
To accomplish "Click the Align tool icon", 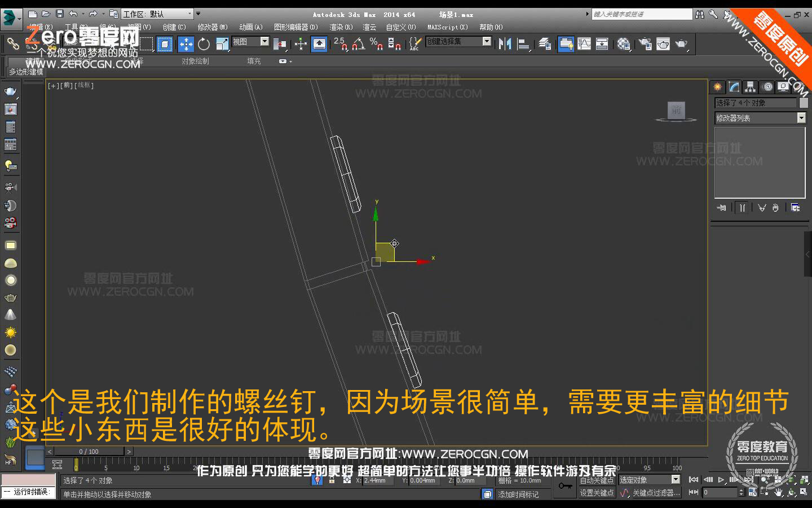I will click(523, 44).
